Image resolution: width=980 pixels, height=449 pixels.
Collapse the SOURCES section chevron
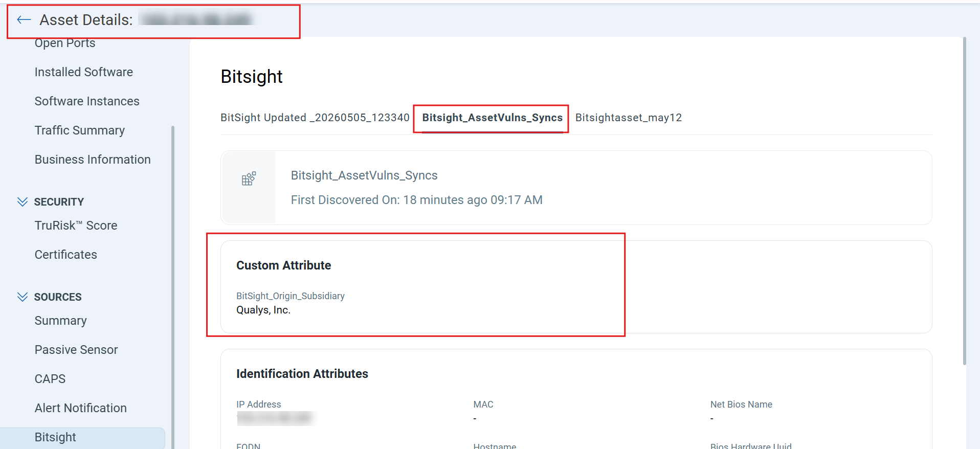[22, 297]
